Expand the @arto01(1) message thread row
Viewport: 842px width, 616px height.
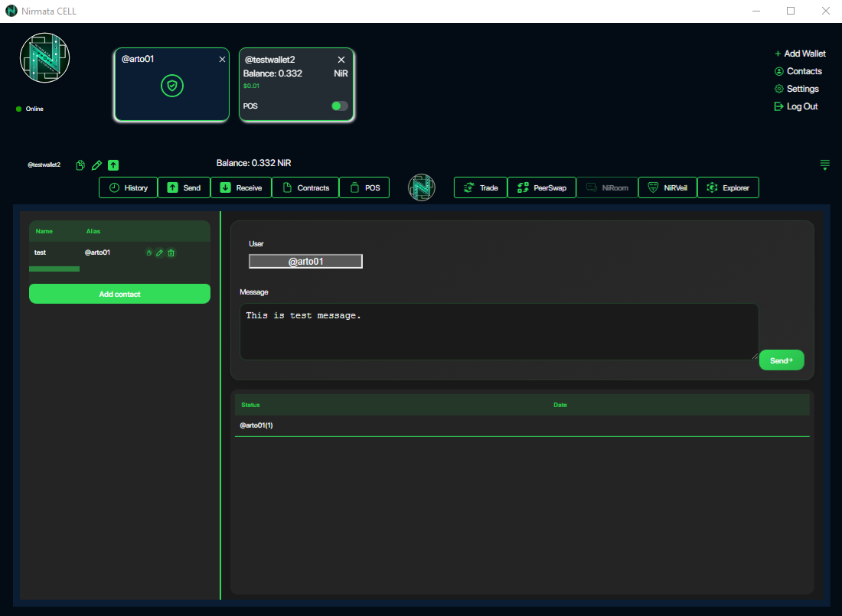pos(256,425)
